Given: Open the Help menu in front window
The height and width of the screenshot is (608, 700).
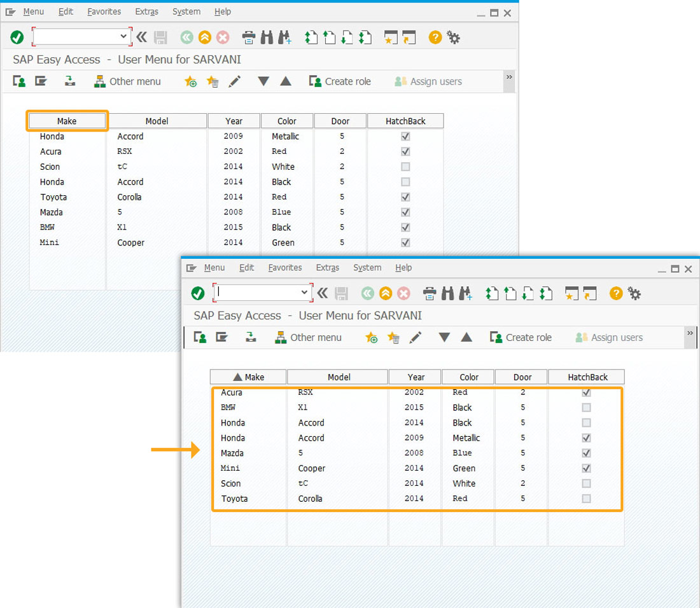Looking at the screenshot, I should coord(403,268).
